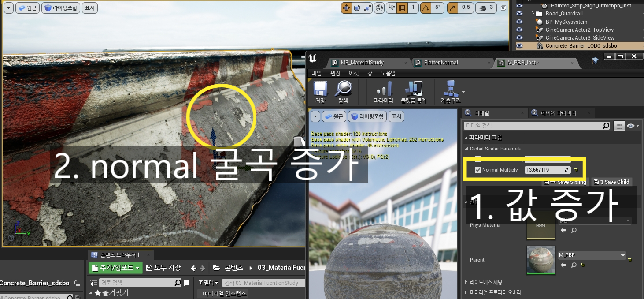Click 표시 in material preview viewport
This screenshot has width=644, height=299.
396,116
